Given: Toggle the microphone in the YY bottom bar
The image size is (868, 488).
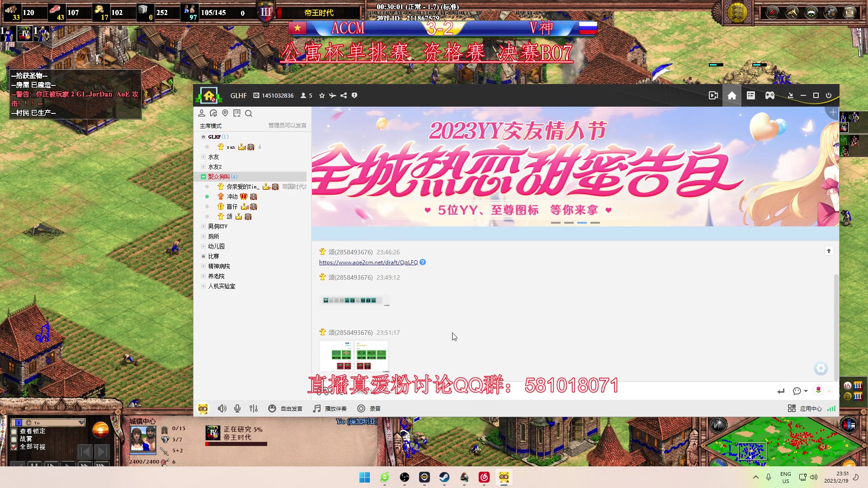Looking at the screenshot, I should 237,408.
